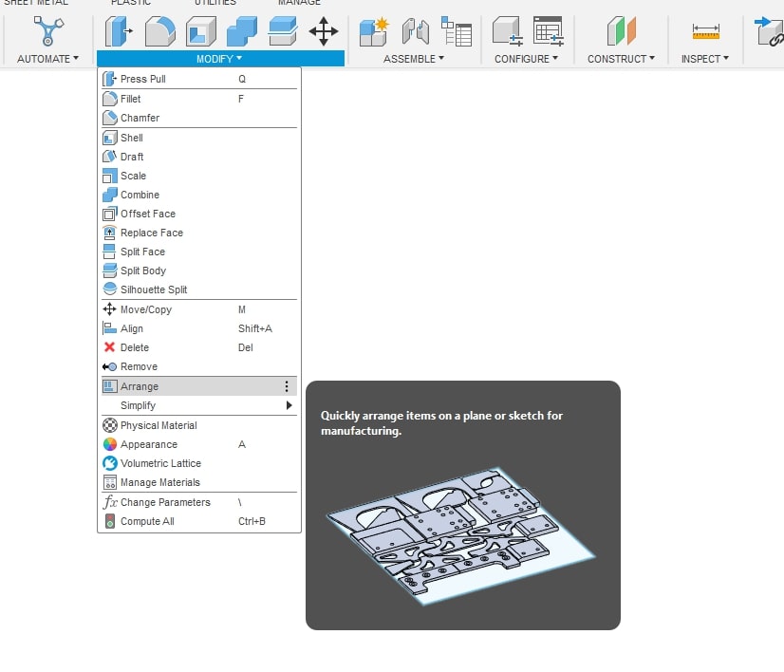Click the insert link icon at right
The image size is (784, 672).
coord(770,31)
